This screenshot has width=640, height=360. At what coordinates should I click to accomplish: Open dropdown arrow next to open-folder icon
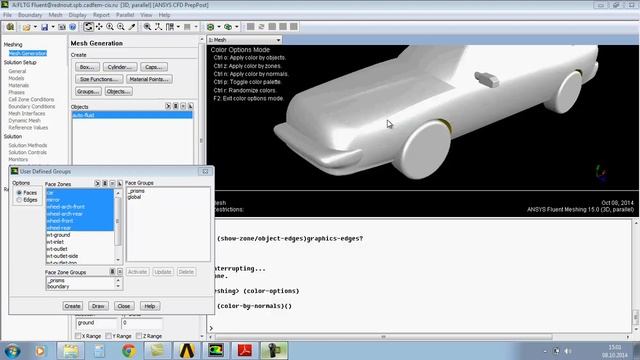pyautogui.click(x=35, y=27)
